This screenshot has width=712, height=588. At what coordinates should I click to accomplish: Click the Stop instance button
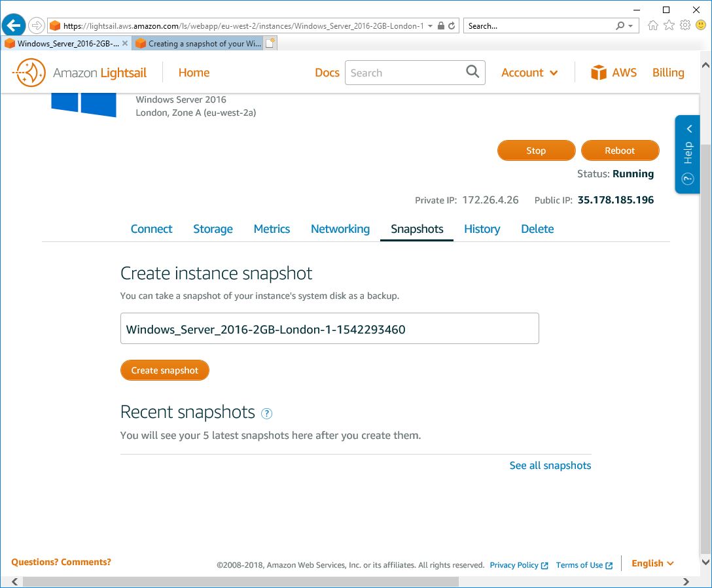[536, 150]
